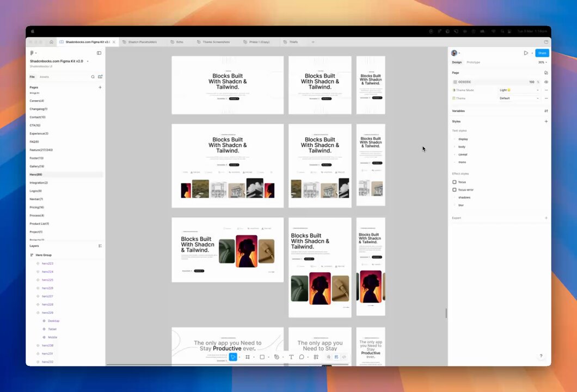This screenshot has height=392, width=577.
Task: Select the Rectangle shape tool
Action: click(262, 357)
